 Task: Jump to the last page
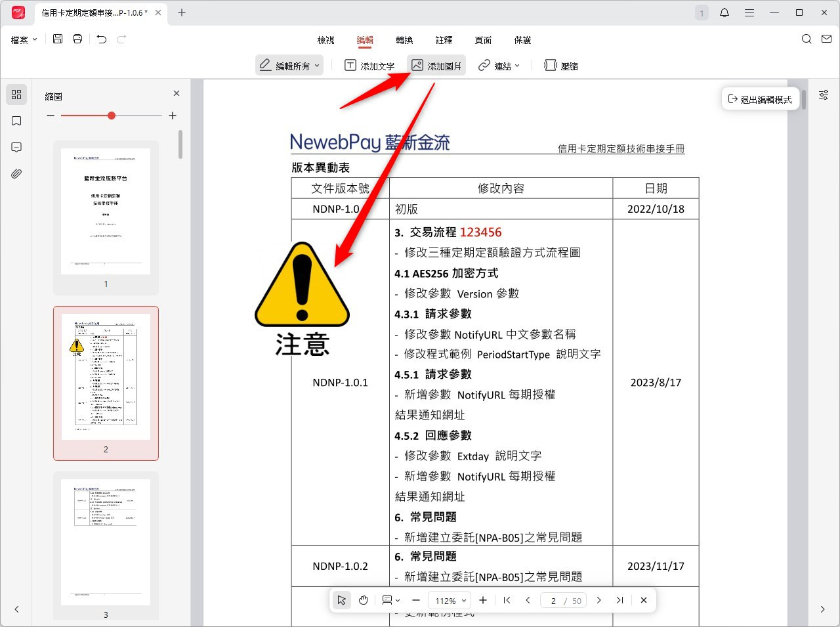coord(619,600)
